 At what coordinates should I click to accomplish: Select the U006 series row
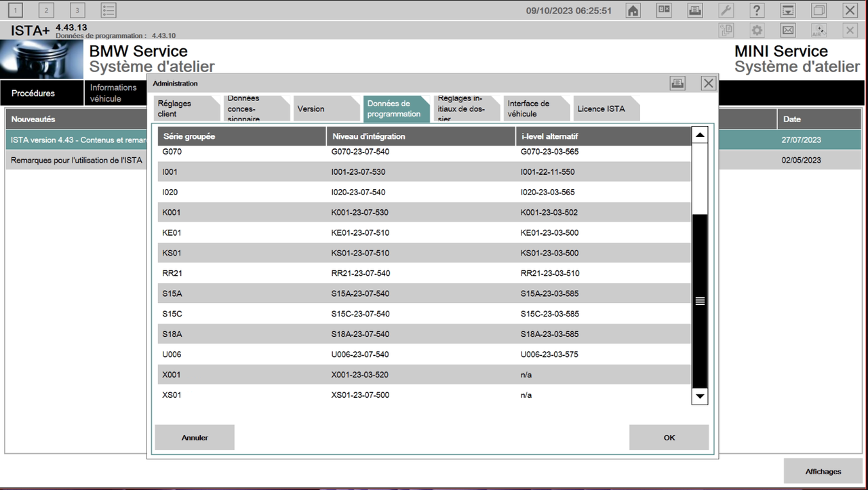pos(425,354)
